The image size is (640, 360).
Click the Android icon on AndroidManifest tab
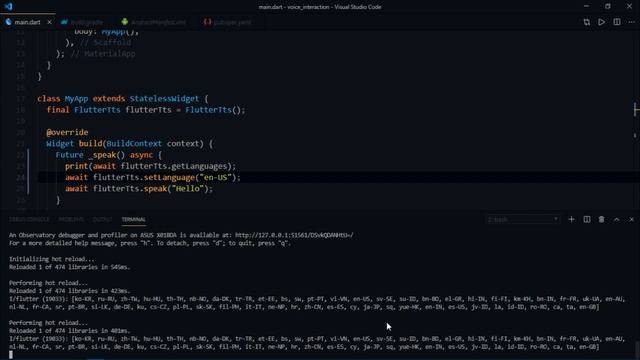click(x=124, y=22)
